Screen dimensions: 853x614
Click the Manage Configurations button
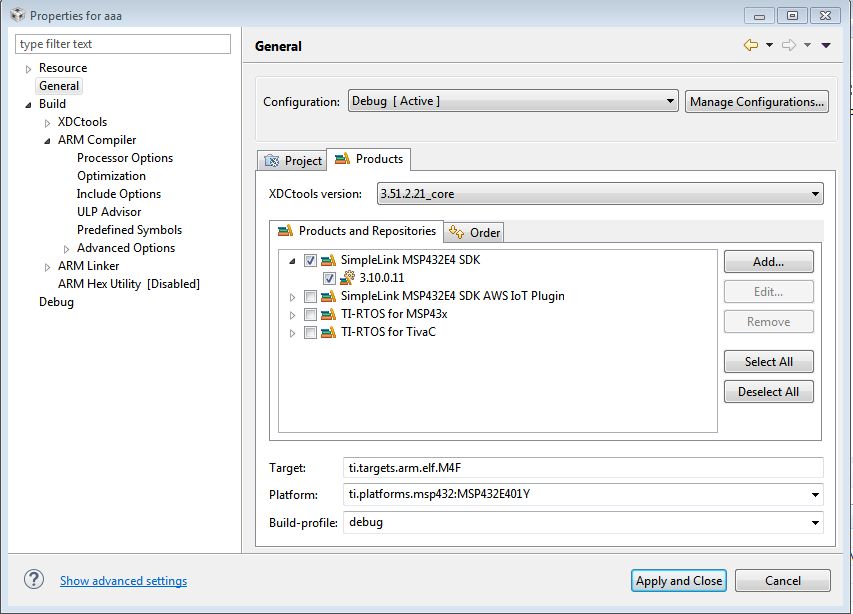tap(757, 101)
